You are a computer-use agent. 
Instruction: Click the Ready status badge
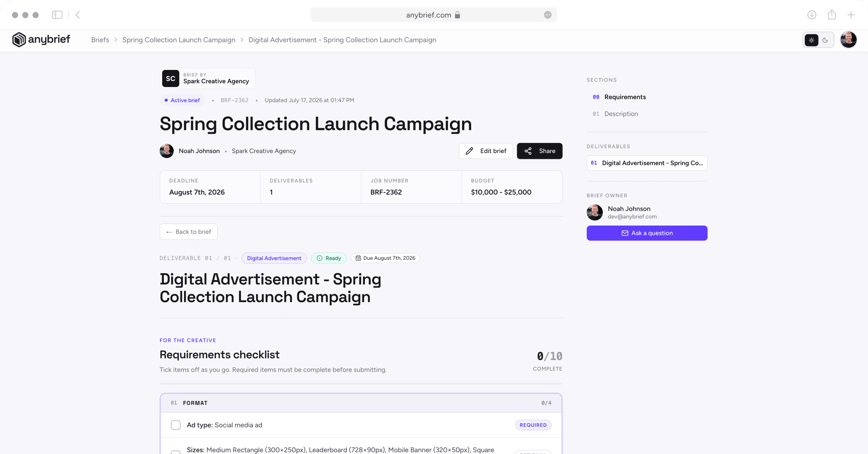tap(328, 258)
